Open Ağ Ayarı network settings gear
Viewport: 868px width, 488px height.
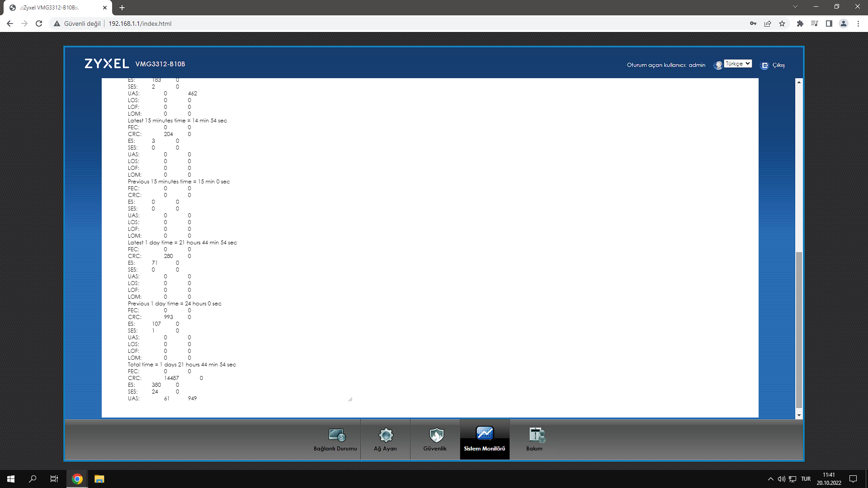click(x=386, y=435)
